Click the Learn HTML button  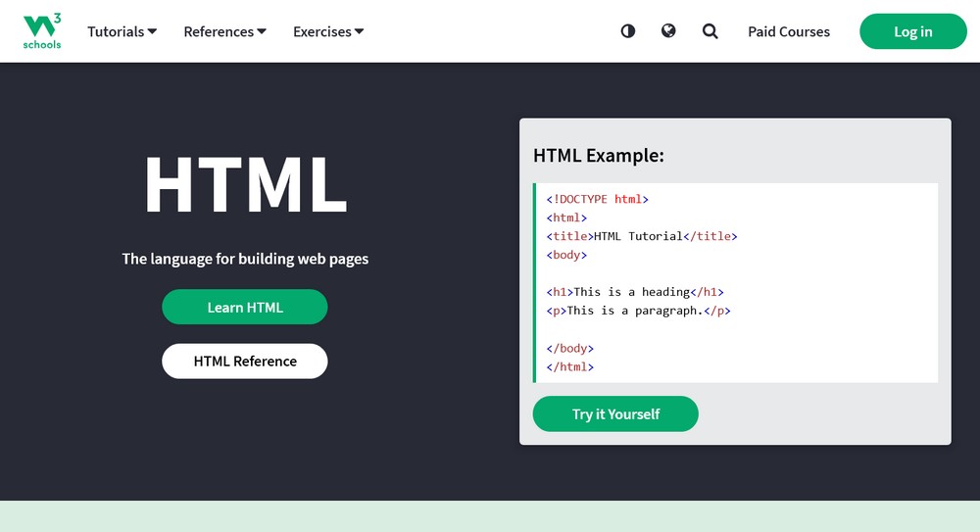(x=244, y=307)
